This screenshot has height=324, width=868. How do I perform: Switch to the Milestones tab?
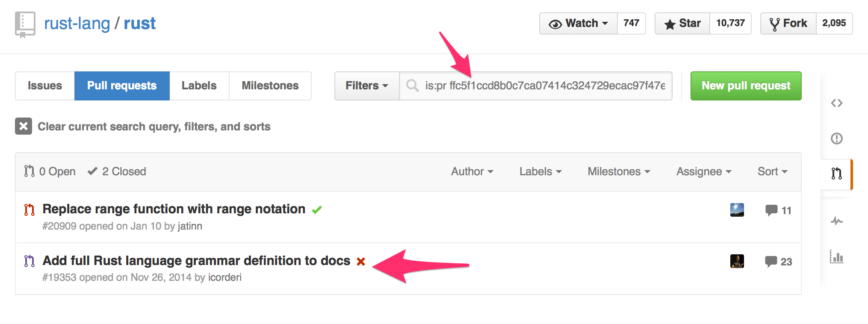[270, 85]
